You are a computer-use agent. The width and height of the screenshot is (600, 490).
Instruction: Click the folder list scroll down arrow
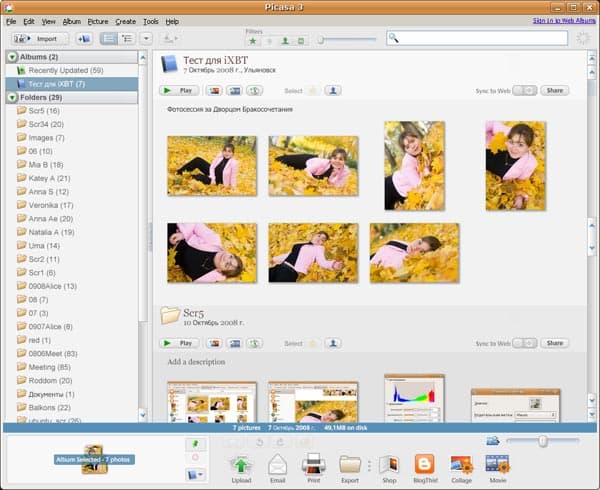[x=143, y=415]
